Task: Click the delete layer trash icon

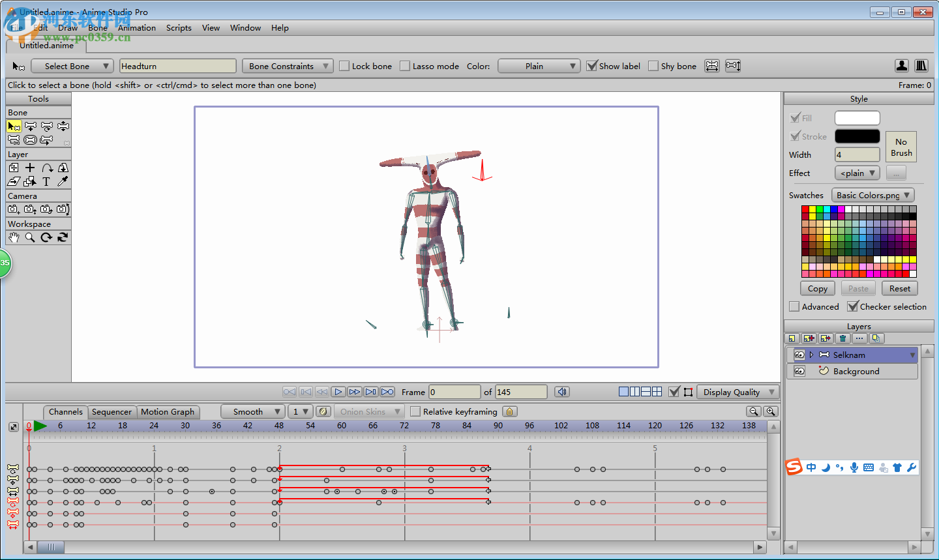Action: coord(842,338)
